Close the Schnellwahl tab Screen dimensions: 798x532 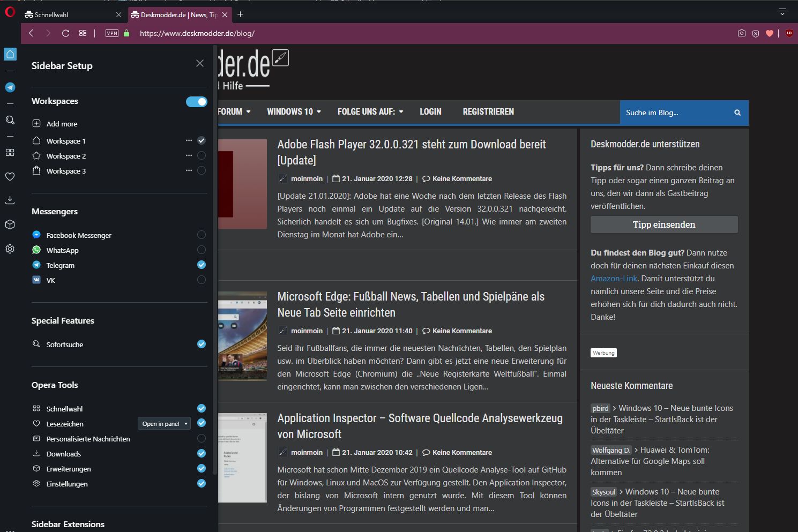click(x=118, y=15)
